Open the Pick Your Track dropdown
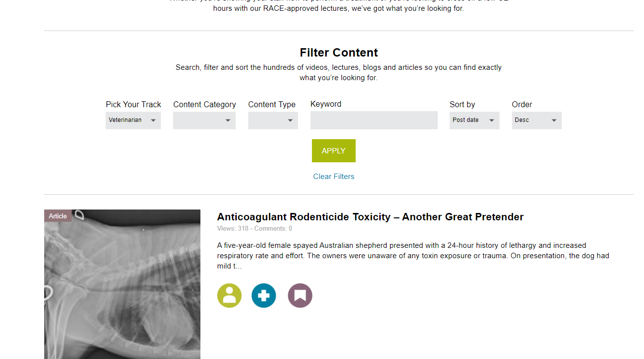644x359 pixels. coord(133,120)
